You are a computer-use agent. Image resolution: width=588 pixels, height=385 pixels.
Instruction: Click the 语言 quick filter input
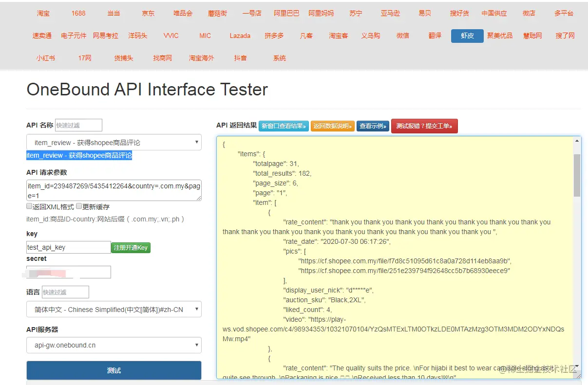[65, 292]
